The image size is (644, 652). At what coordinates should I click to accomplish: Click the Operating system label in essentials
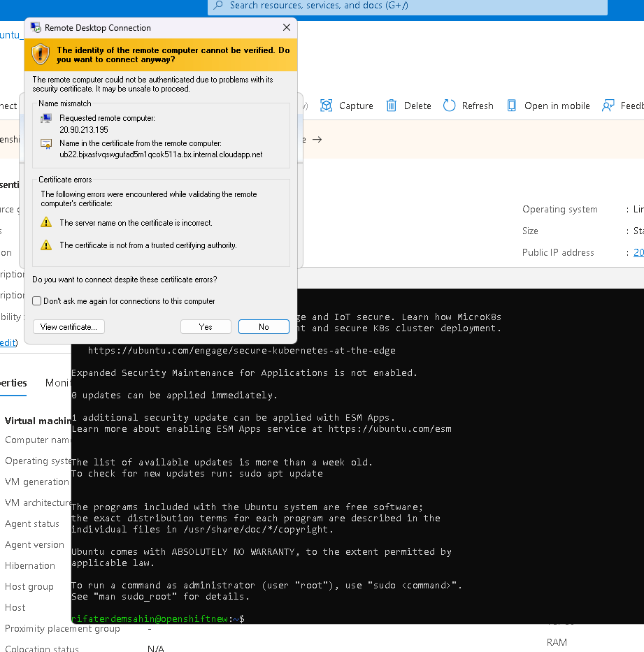pyautogui.click(x=560, y=209)
